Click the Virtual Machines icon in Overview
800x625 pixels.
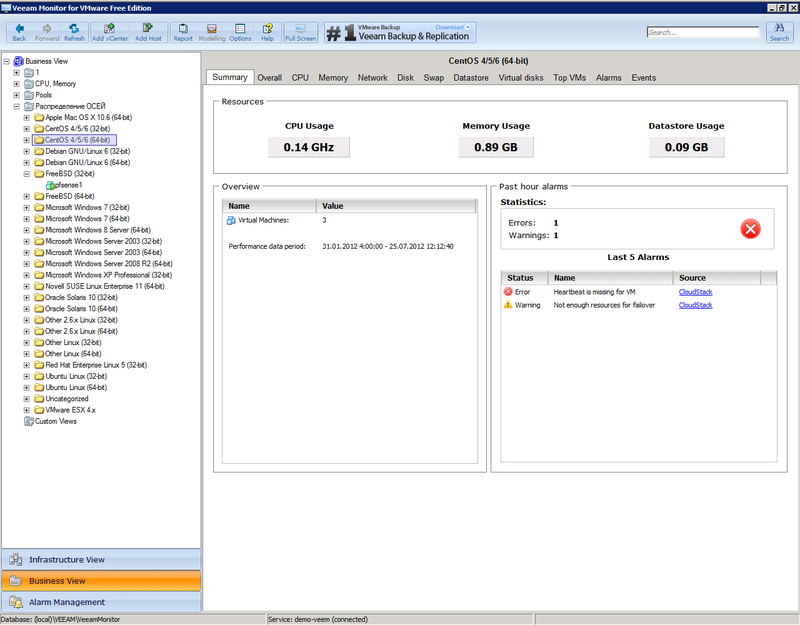(231, 220)
